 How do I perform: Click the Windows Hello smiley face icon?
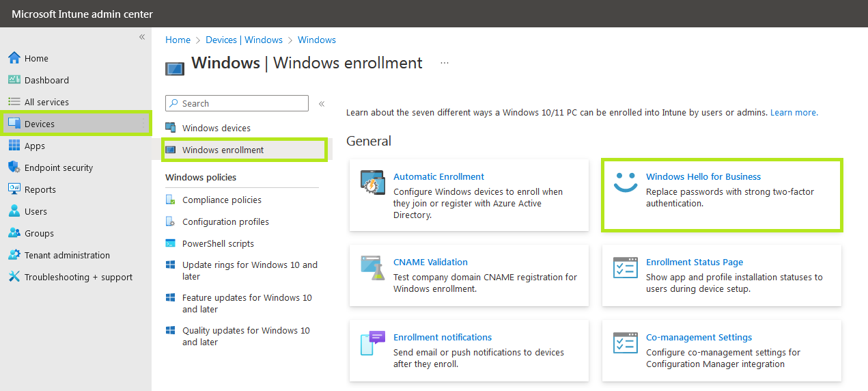(x=625, y=183)
